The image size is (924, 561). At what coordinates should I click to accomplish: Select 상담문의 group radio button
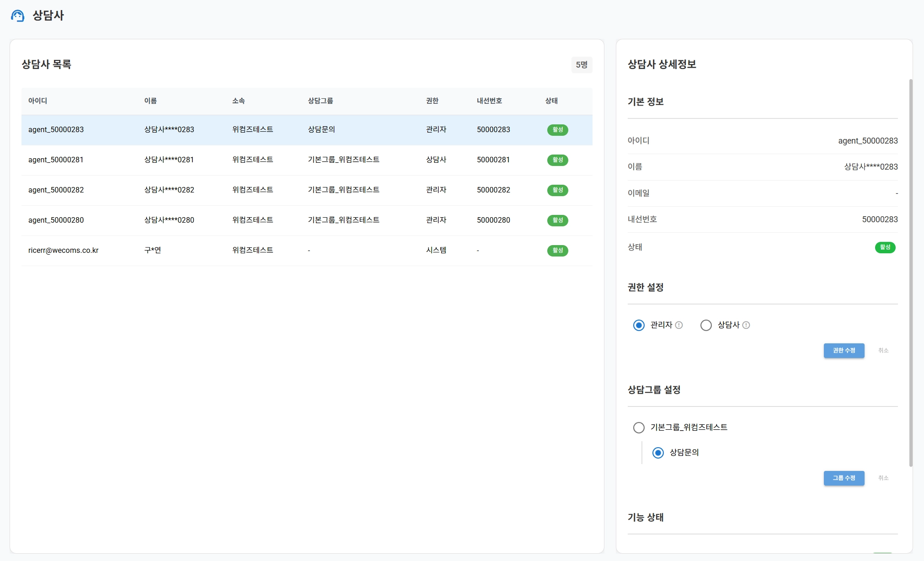658,453
